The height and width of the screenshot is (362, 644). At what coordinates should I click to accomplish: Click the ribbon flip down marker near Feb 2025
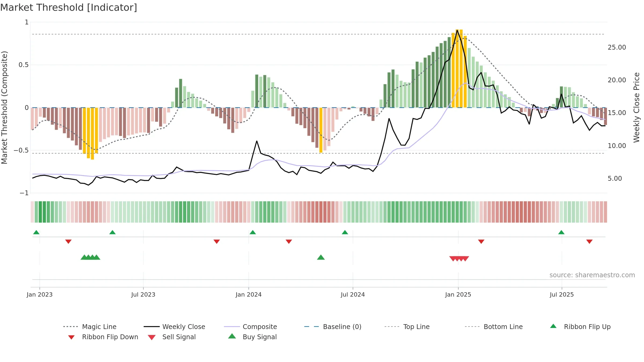(x=481, y=242)
